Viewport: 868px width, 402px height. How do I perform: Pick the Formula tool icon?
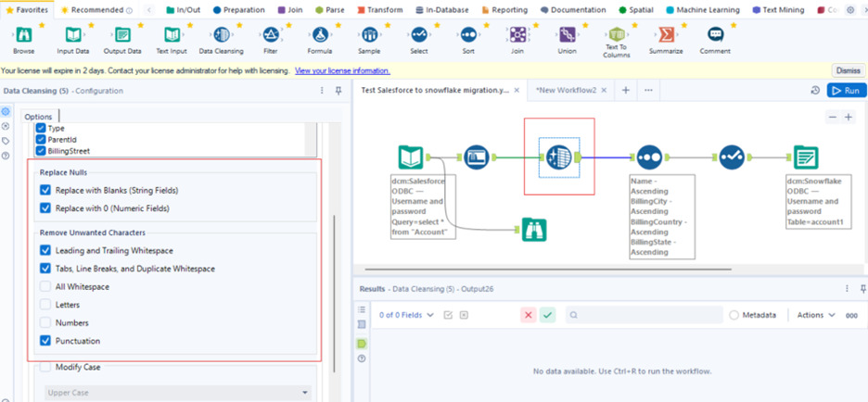coord(320,35)
